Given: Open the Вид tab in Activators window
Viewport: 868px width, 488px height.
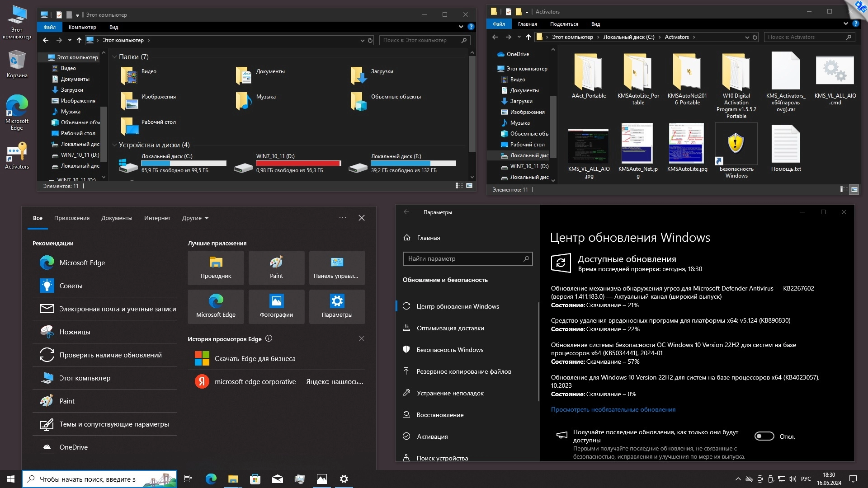Looking at the screenshot, I should coord(595,24).
